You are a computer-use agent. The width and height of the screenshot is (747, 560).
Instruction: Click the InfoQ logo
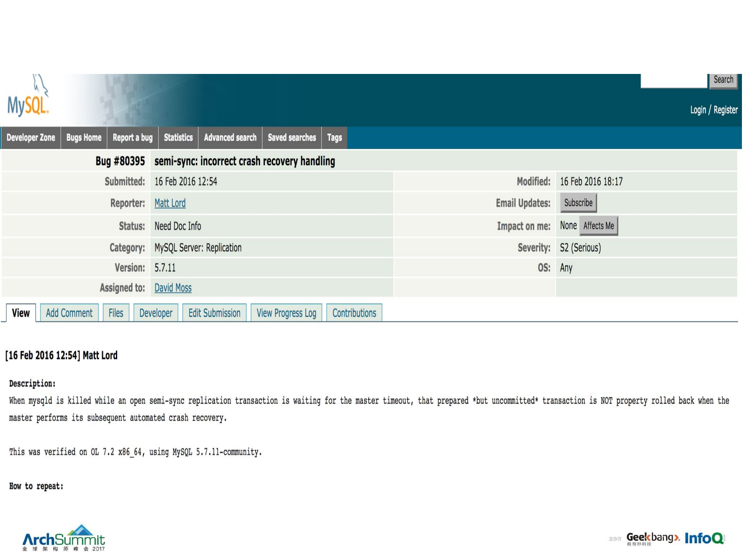click(x=704, y=538)
